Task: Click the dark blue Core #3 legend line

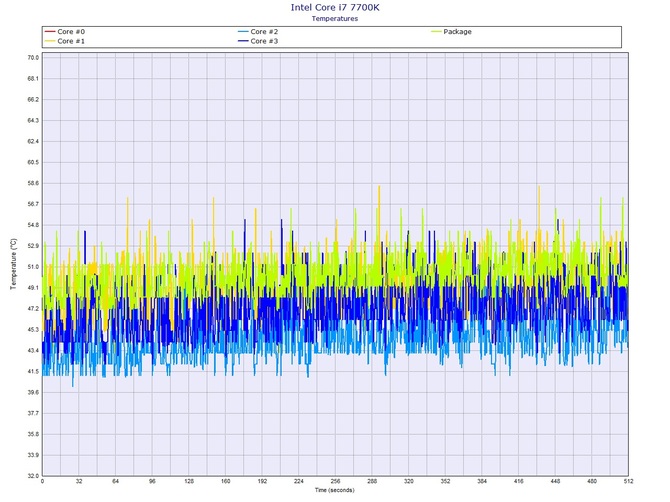Action: 243,41
